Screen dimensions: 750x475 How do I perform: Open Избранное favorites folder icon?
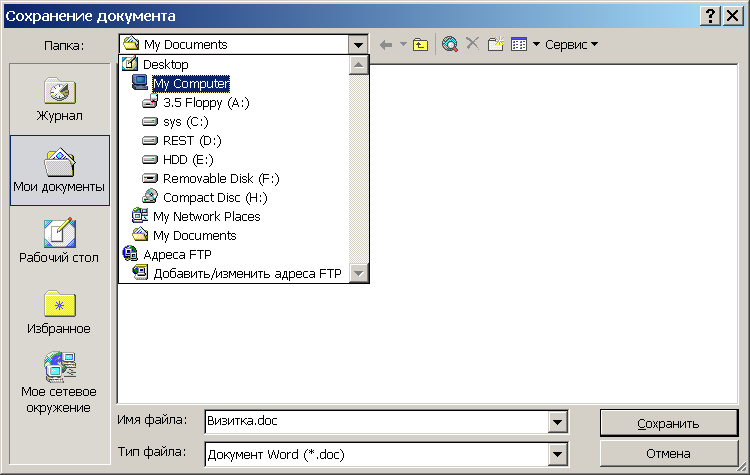pyautogui.click(x=59, y=311)
